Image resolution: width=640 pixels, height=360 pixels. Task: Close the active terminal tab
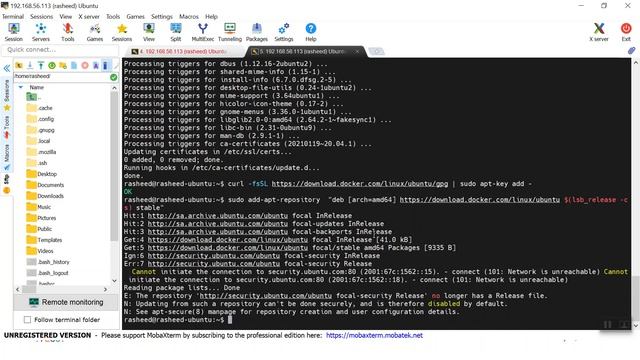357,51
